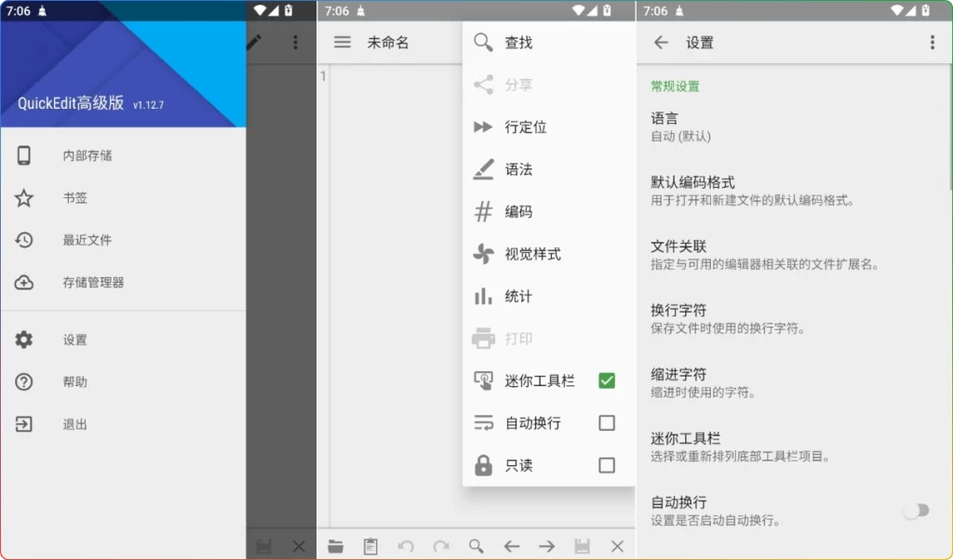Tap the redo arrow icon in the bottom toolbar
Viewport: 953px width, 560px height.
(x=441, y=547)
